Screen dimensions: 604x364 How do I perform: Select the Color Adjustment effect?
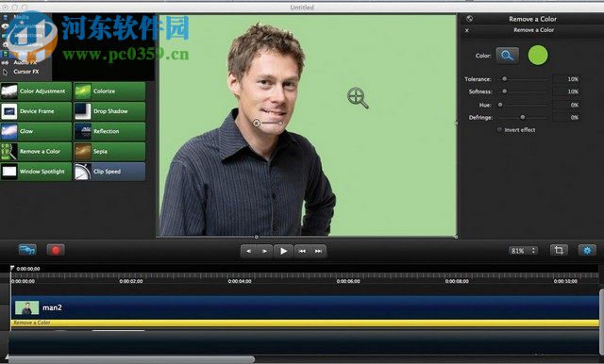[36, 91]
